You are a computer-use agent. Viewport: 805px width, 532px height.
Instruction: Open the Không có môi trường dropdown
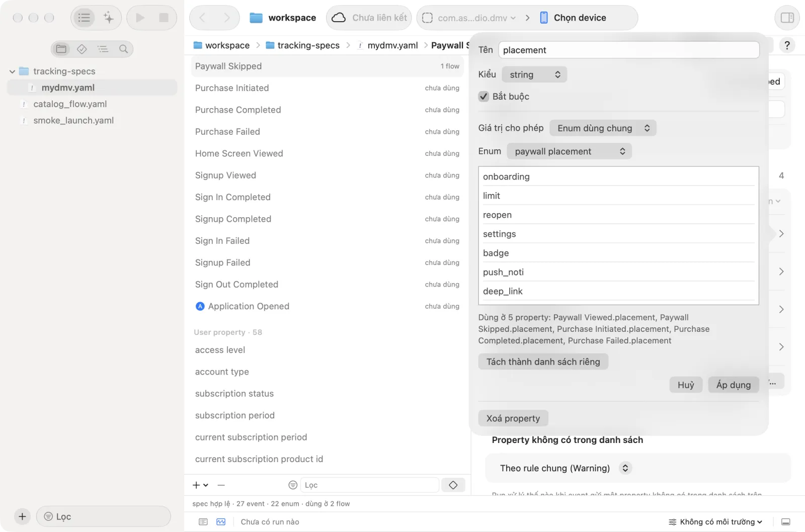point(715,522)
